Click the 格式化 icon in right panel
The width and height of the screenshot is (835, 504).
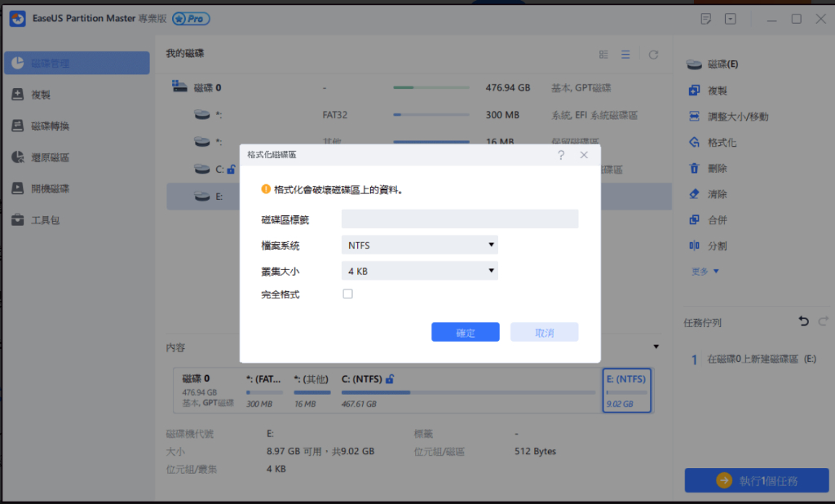tap(694, 143)
